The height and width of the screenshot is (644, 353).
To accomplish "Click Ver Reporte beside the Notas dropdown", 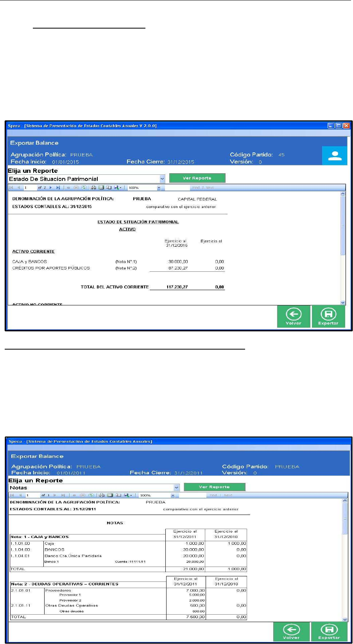I will click(x=214, y=487).
